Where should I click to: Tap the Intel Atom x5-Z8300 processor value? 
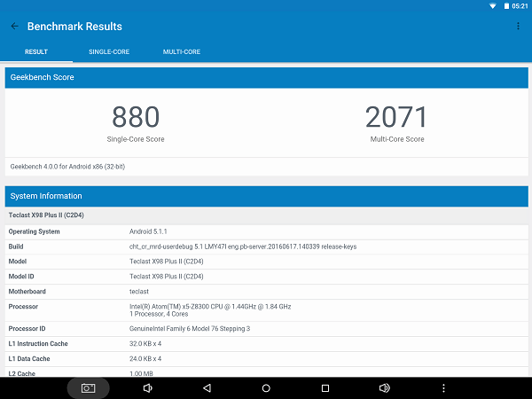point(210,307)
